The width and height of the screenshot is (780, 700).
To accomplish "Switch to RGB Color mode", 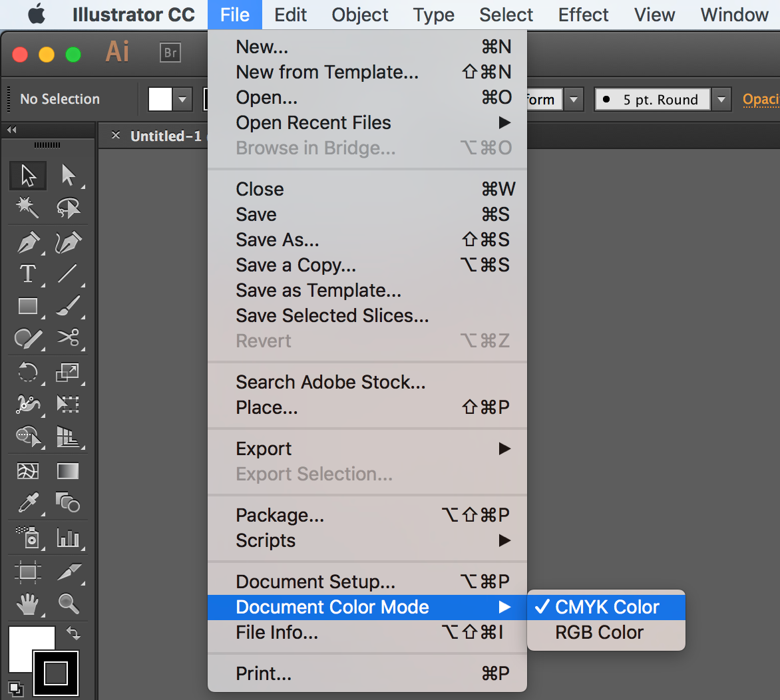I will click(x=599, y=632).
